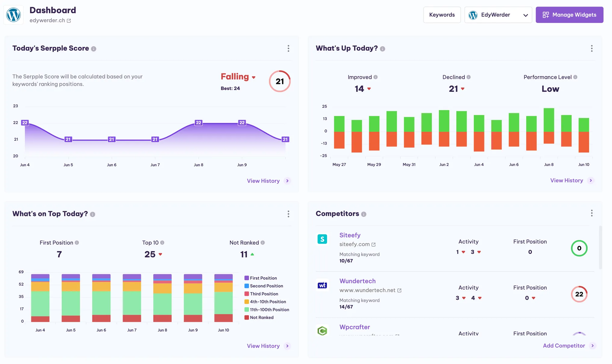Click View History under the Serpple Score chart
Image resolution: width=612 pixels, height=364 pixels.
(263, 181)
